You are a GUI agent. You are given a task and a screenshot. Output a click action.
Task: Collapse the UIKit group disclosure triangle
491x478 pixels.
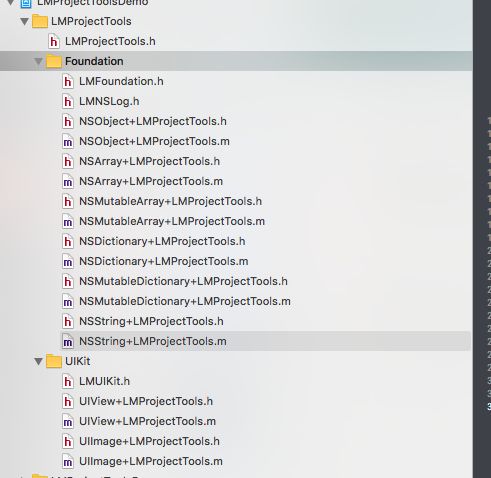(x=39, y=361)
